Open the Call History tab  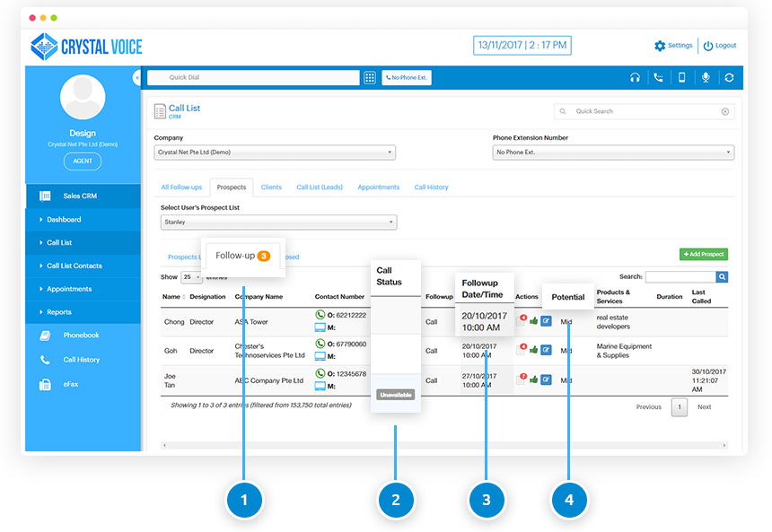[x=431, y=188]
